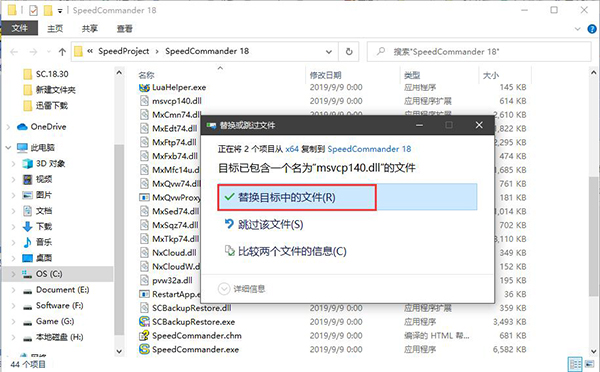Select pvw32a.dll file icon

coord(144,280)
